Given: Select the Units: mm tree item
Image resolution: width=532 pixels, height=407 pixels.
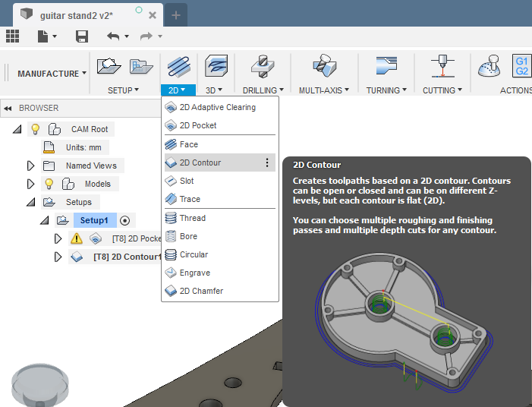Looking at the screenshot, I should [75, 147].
